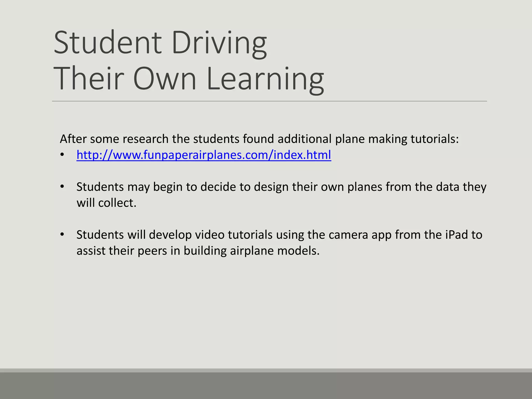532x399 pixels.
Task: Click the words 'airplane models.'
Action: (275, 251)
